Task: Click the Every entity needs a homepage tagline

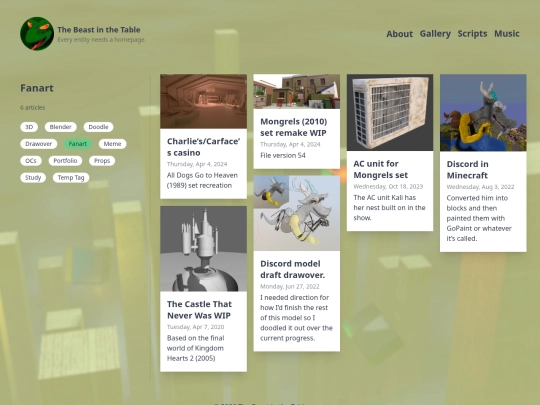Action: pos(102,40)
